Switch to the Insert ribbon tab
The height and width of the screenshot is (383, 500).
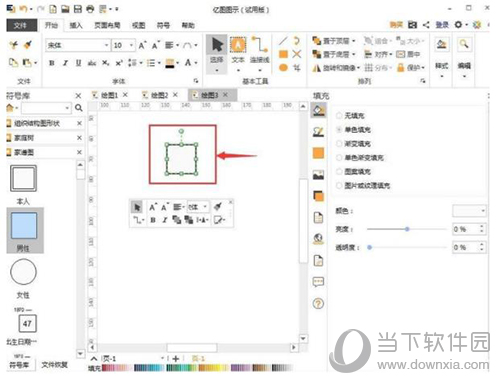coord(76,25)
